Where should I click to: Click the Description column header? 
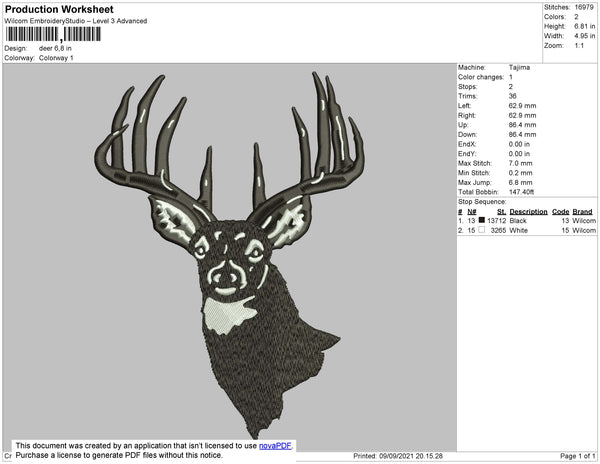point(528,212)
